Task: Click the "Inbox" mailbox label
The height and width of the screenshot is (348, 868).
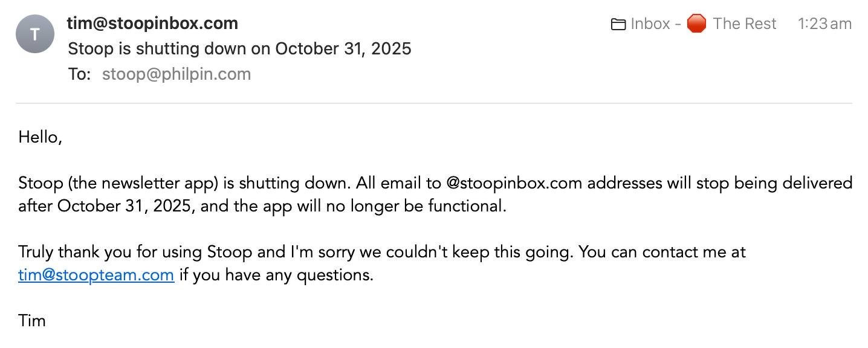Action: pyautogui.click(x=650, y=24)
